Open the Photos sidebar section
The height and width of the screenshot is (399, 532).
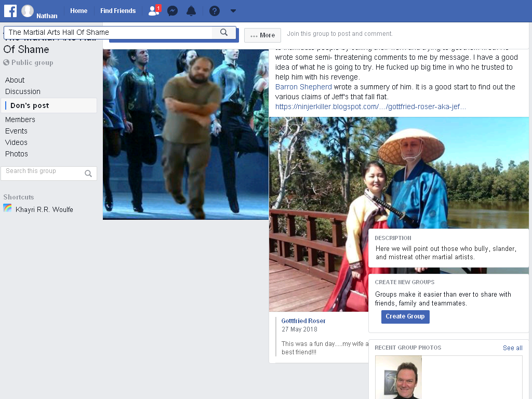16,154
